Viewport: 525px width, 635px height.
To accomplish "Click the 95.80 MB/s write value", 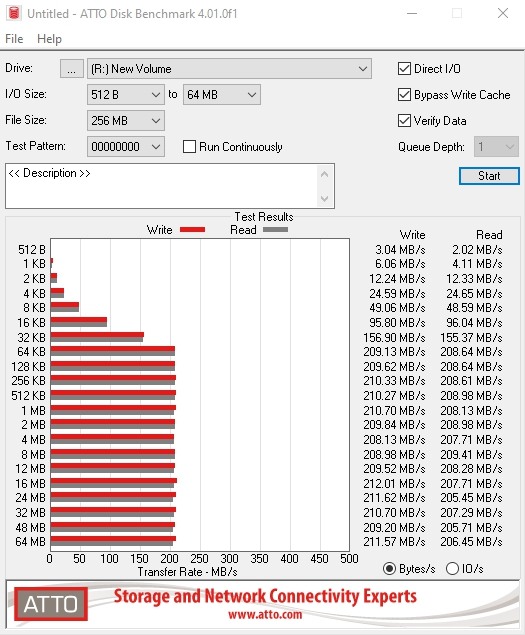I will click(x=397, y=323).
